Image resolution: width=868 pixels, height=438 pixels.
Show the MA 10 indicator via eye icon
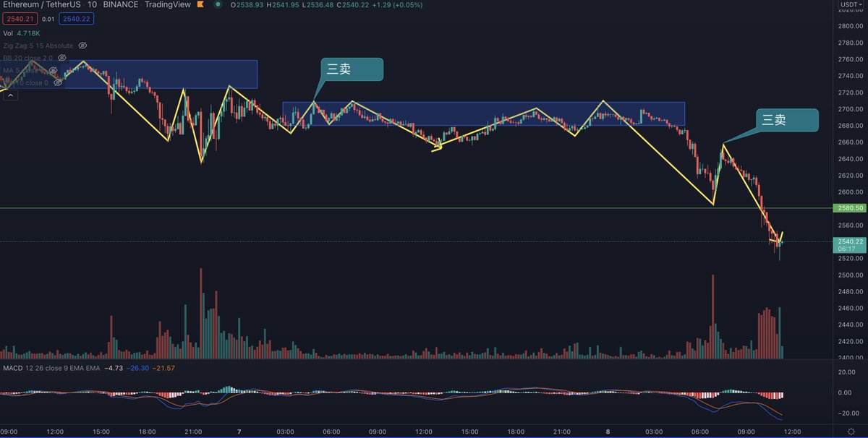59,82
